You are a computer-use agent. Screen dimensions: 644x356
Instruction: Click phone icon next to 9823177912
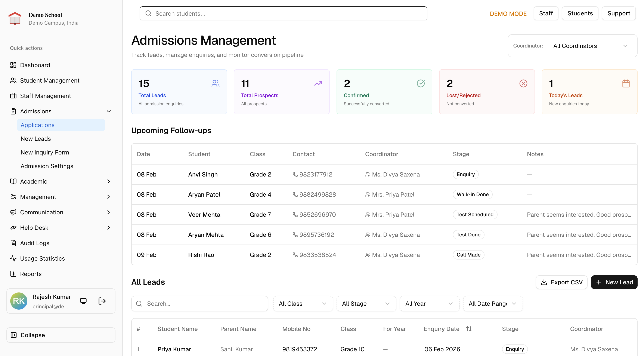coord(295,174)
